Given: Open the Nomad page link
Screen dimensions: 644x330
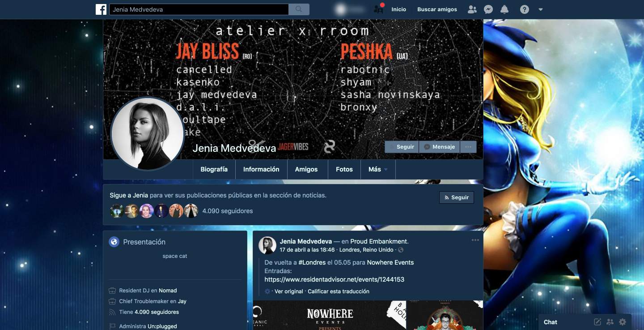Looking at the screenshot, I should (168, 291).
